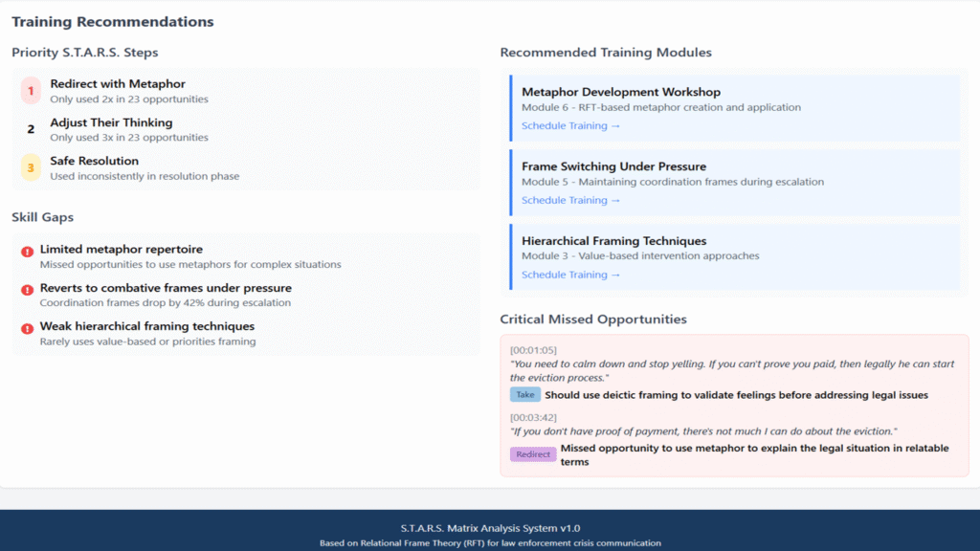Screen dimensions: 980x551
Task: Click the Safe Resolution step
Action: click(94, 161)
